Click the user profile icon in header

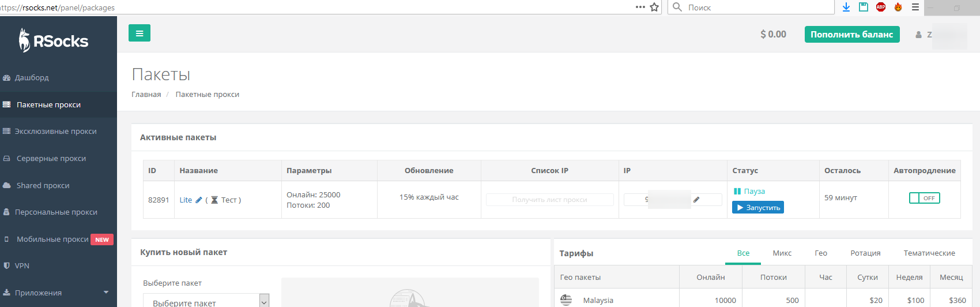pyautogui.click(x=919, y=35)
